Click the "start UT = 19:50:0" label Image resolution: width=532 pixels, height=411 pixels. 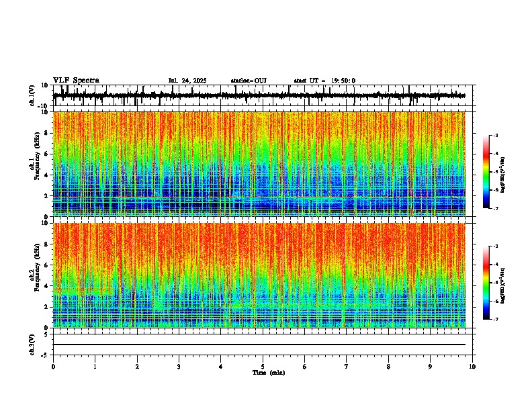click(324, 81)
